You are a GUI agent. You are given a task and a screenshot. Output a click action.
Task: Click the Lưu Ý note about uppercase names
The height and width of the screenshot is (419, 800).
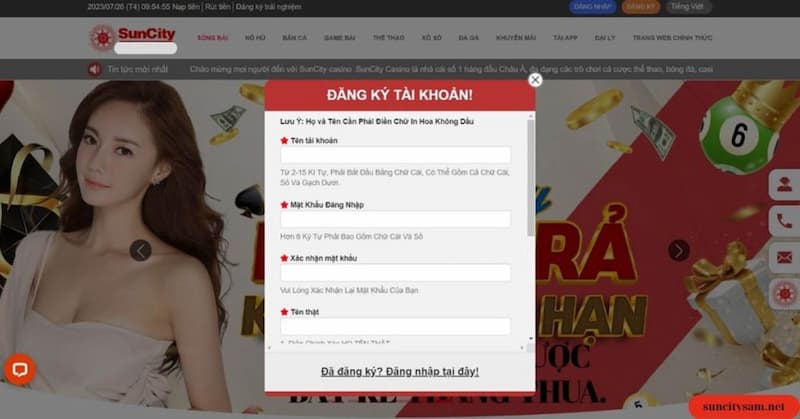(x=377, y=121)
